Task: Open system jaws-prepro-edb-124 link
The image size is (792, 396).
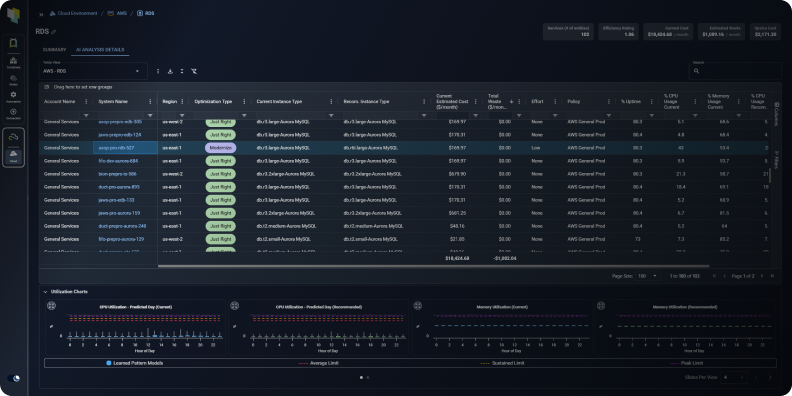Action: point(120,135)
